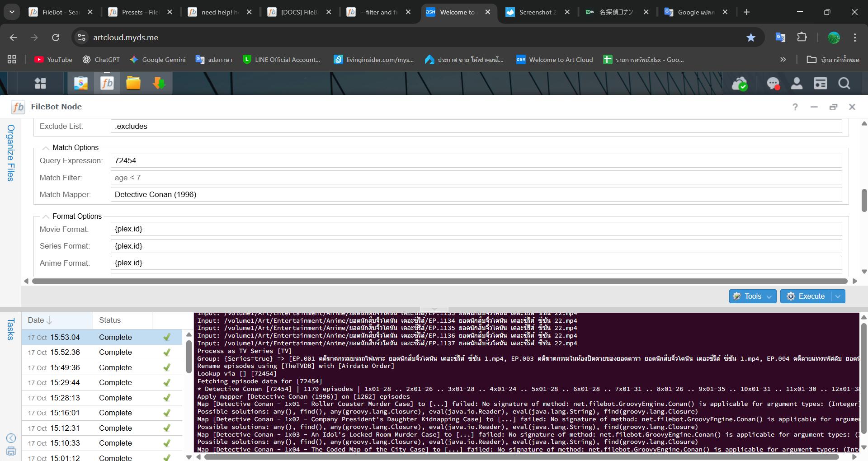Open the DSM user account icon
The image size is (868, 461).
point(797,84)
